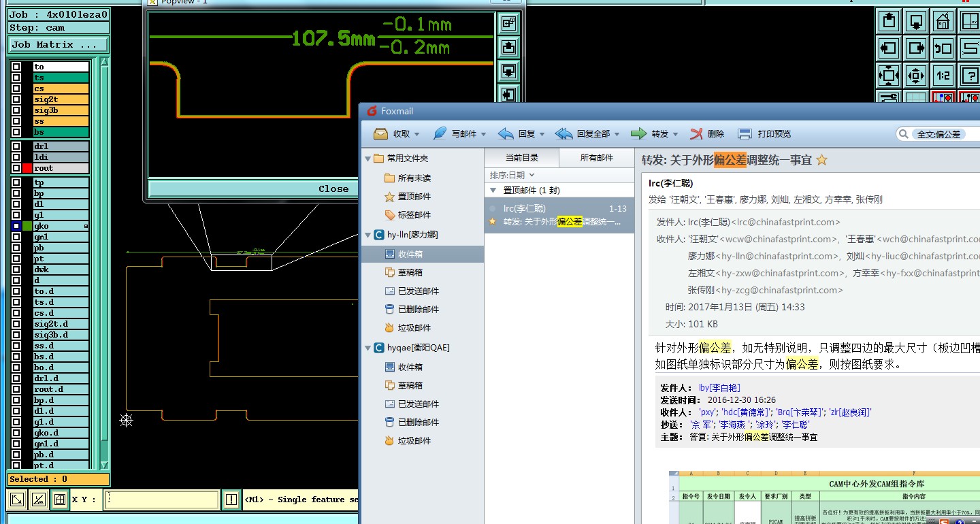980x524 pixels.
Task: Click the 回复 reply icon in Foxmail
Action: tap(506, 134)
